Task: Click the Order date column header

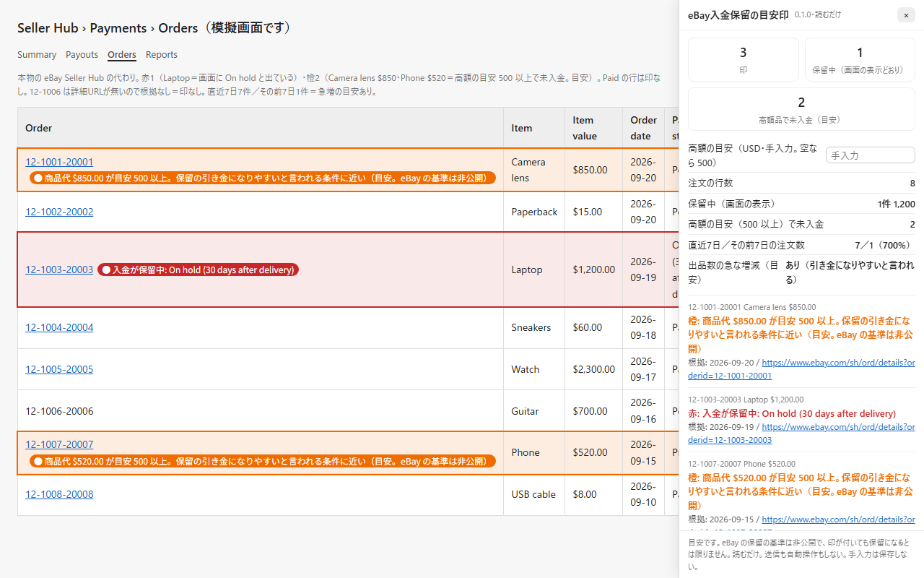Action: click(x=644, y=128)
